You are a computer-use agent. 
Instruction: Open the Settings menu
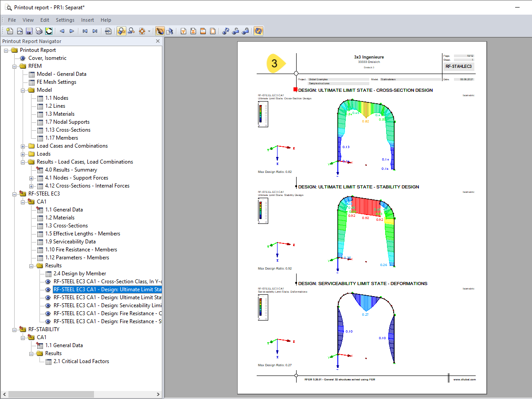point(65,20)
